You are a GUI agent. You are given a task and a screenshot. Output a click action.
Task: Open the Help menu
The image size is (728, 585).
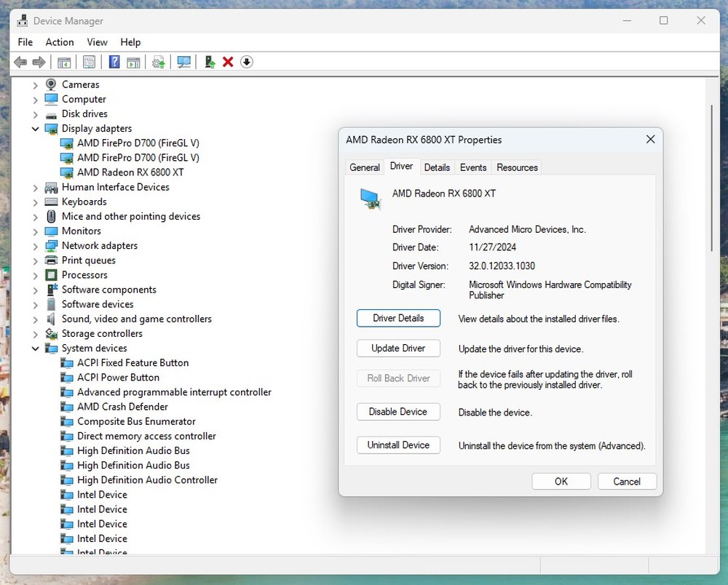tap(130, 42)
